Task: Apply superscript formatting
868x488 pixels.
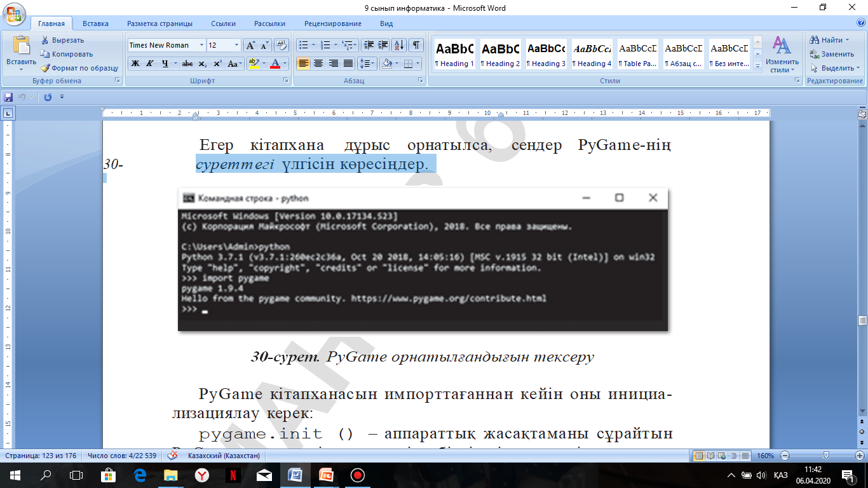Action: tap(217, 64)
